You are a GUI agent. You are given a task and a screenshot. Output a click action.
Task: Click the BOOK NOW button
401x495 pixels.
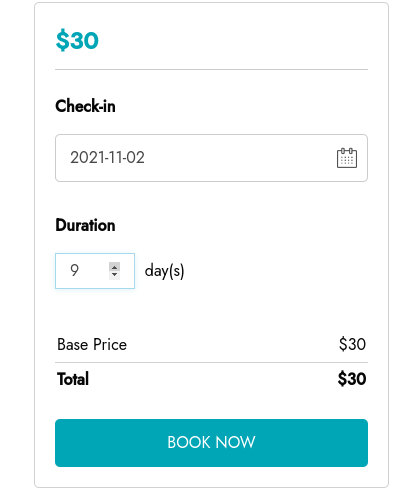pos(211,443)
